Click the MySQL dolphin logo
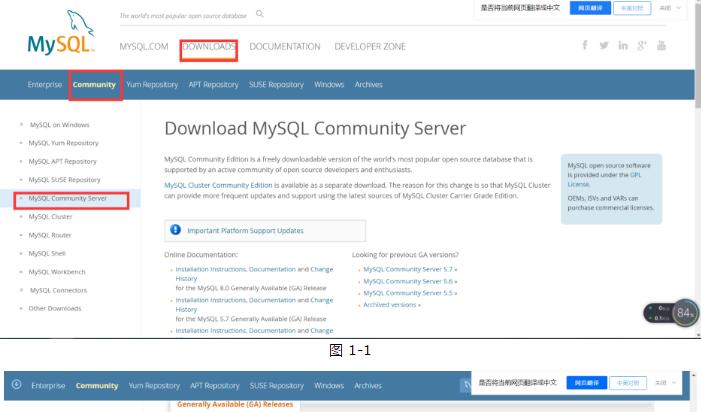Image resolution: width=701 pixels, height=412 pixels. (61, 33)
